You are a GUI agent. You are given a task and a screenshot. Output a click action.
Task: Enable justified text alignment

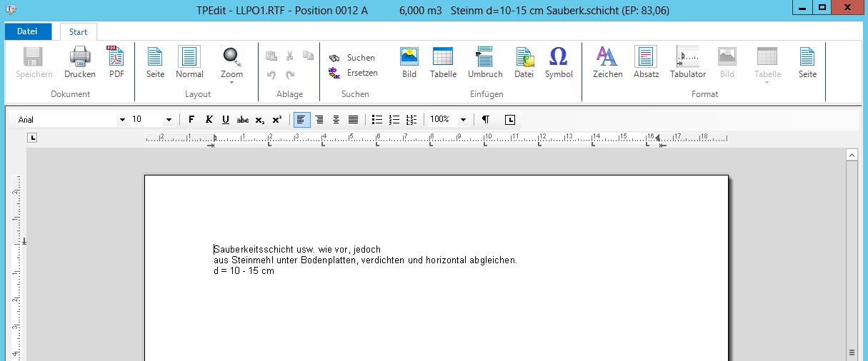tap(353, 120)
